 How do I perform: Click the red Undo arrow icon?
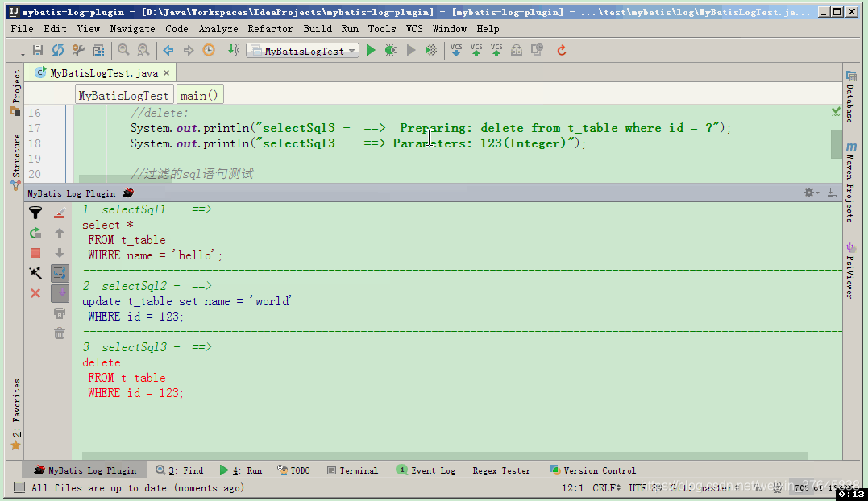point(561,50)
